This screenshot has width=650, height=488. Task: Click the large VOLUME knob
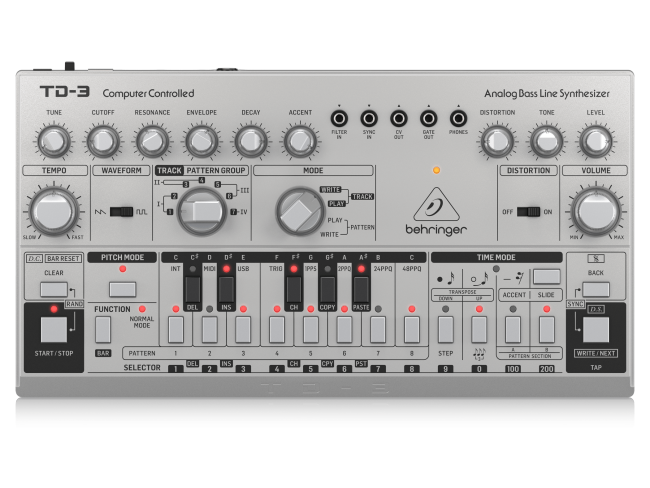(x=596, y=211)
